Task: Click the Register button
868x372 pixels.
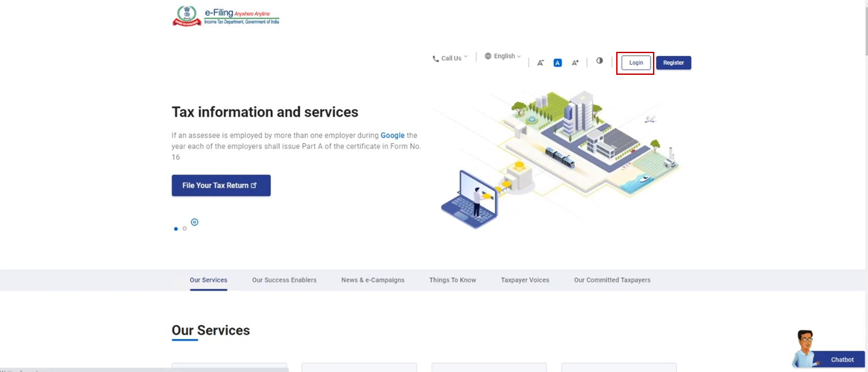Action: [673, 63]
